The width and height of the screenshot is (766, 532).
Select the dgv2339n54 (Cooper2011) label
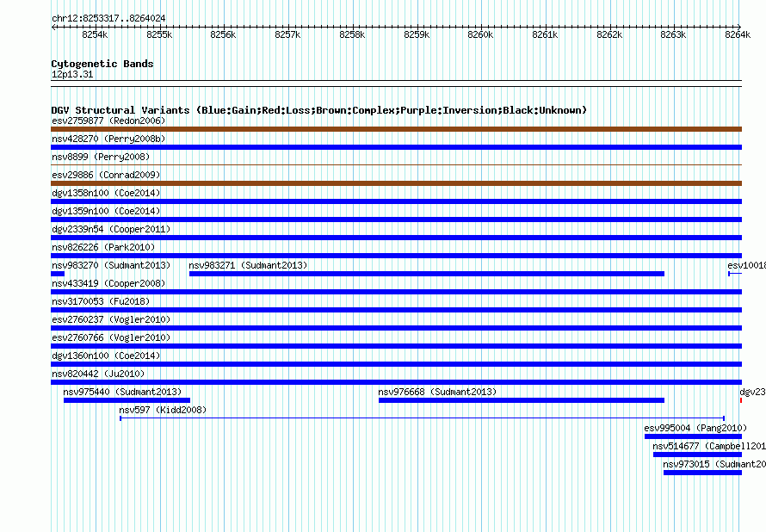[x=111, y=229]
